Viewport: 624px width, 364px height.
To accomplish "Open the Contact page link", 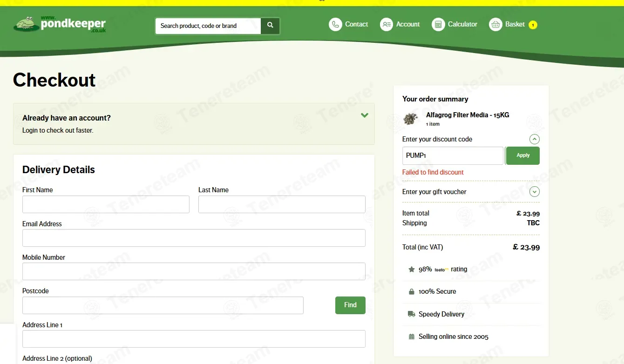I will [x=356, y=24].
